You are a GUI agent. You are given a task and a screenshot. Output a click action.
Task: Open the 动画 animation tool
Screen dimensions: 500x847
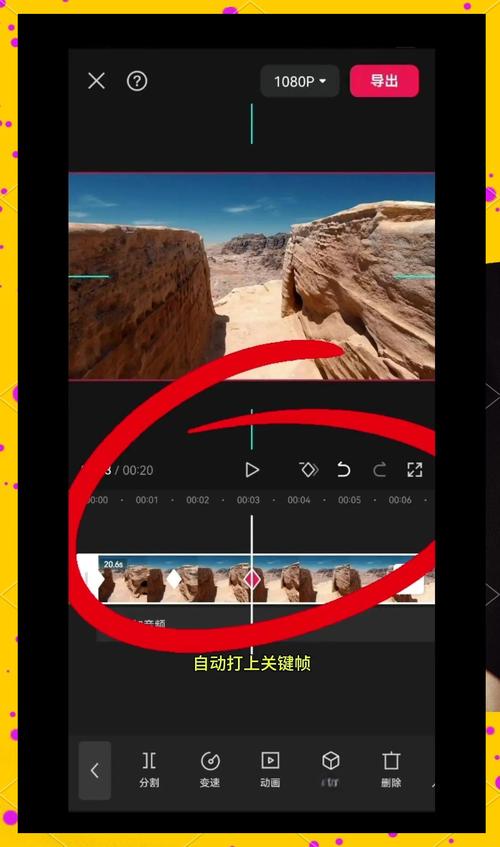(x=270, y=769)
